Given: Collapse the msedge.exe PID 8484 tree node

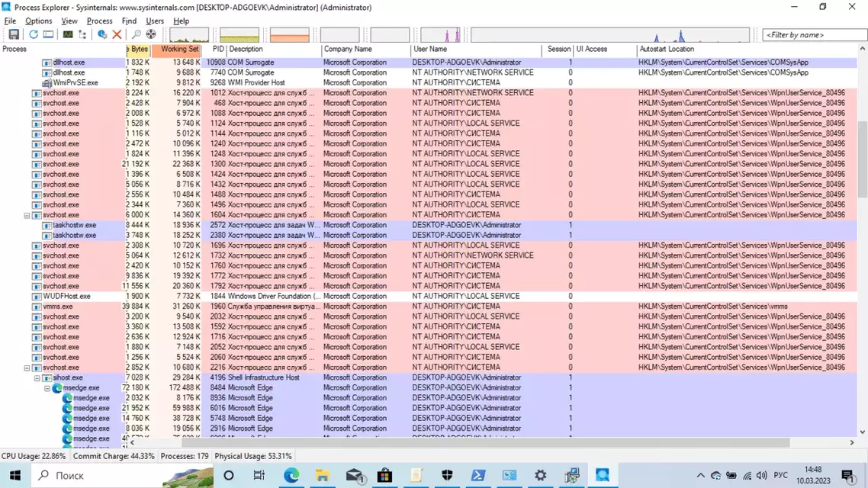Looking at the screenshot, I should tap(47, 388).
